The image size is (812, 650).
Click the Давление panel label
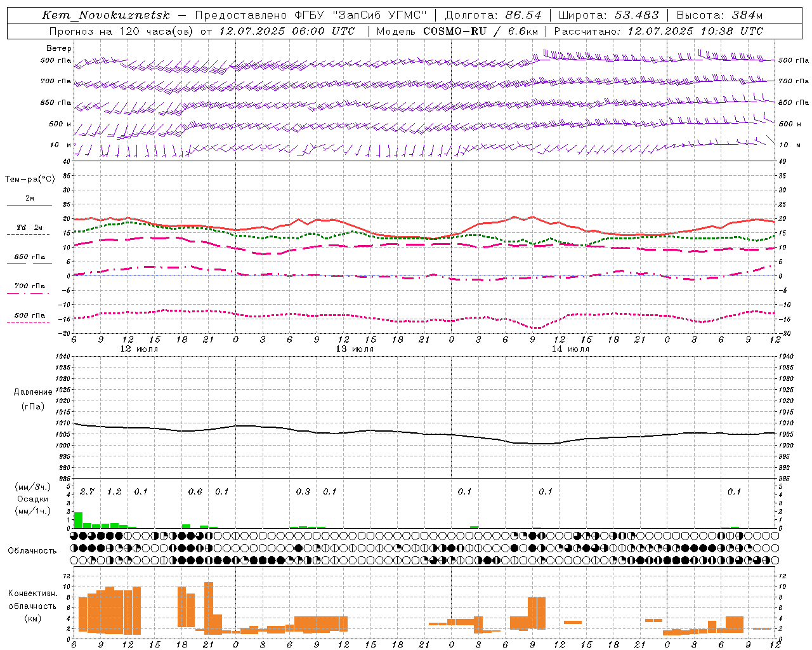point(33,392)
